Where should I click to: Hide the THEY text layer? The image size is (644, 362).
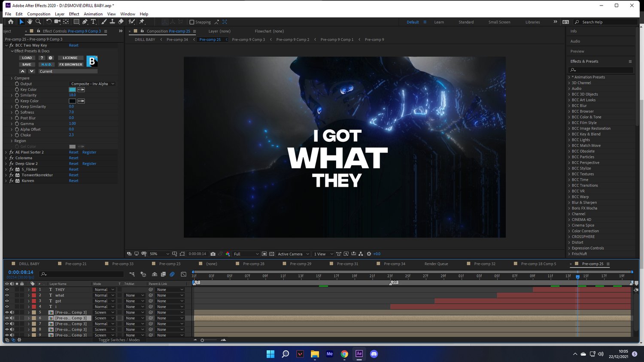[x=7, y=289]
